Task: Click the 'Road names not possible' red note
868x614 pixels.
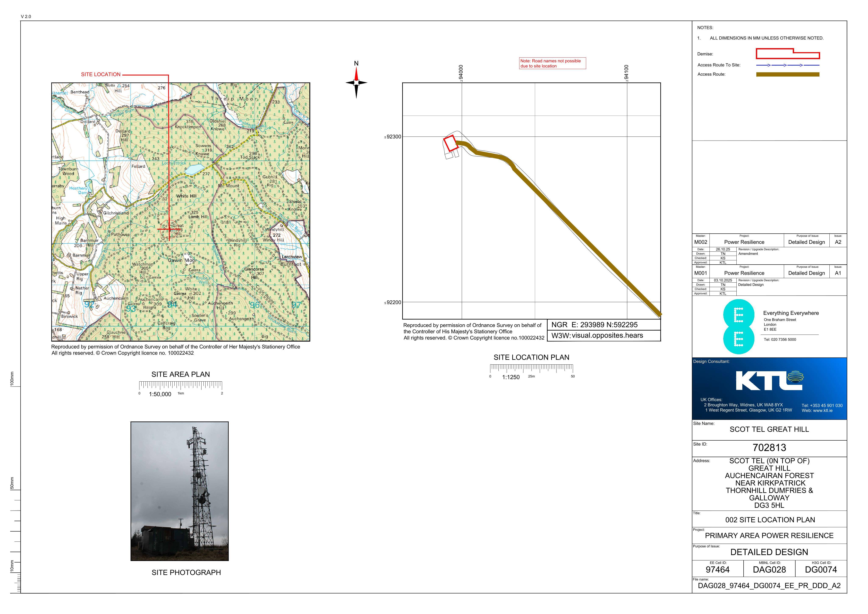Action: coord(552,63)
